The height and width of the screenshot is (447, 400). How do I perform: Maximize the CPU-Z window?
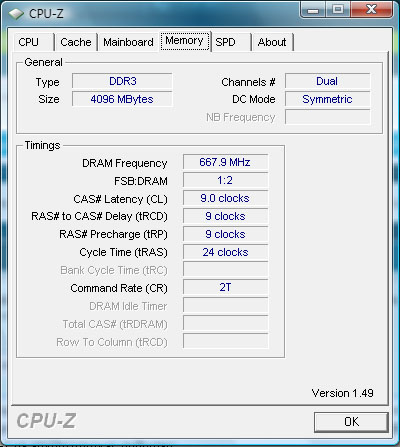[338, 10]
